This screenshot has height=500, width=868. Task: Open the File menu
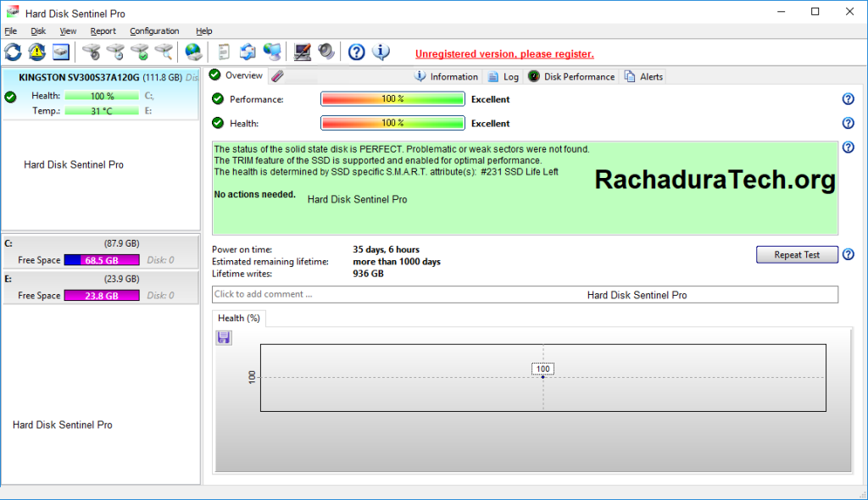tap(10, 31)
